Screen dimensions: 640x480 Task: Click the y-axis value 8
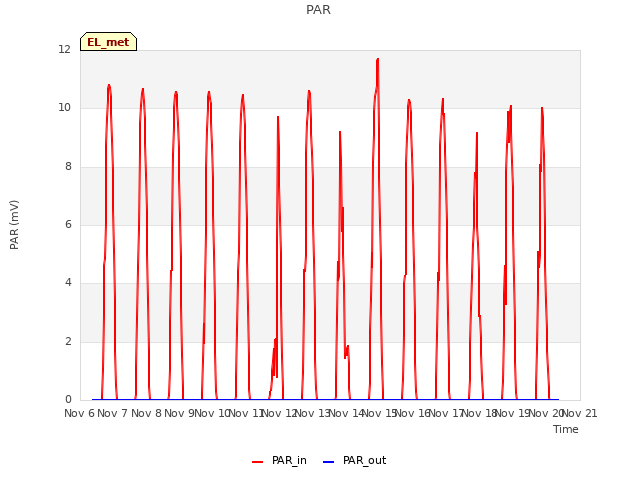[68, 166]
